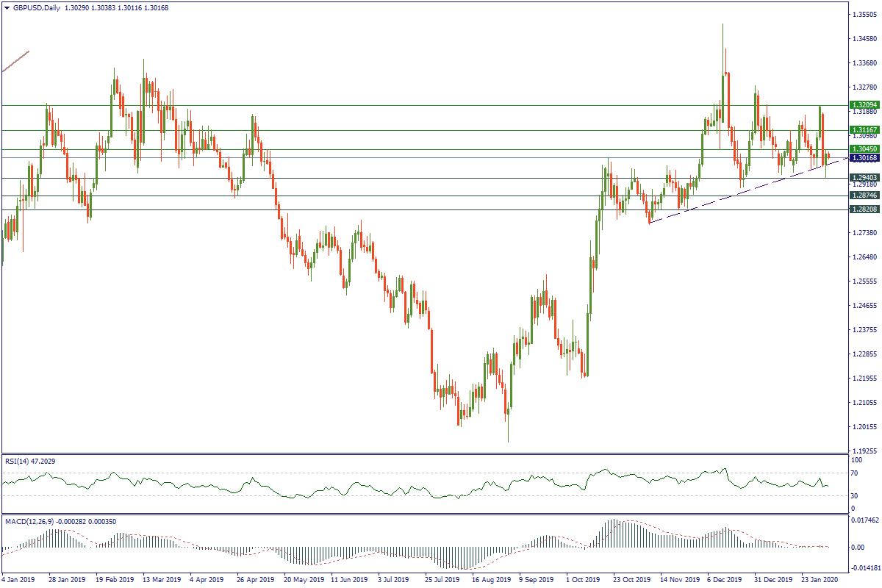
Task: Open the chart dropdown arrow beside GBPUSD,Daily
Action: (7, 7)
